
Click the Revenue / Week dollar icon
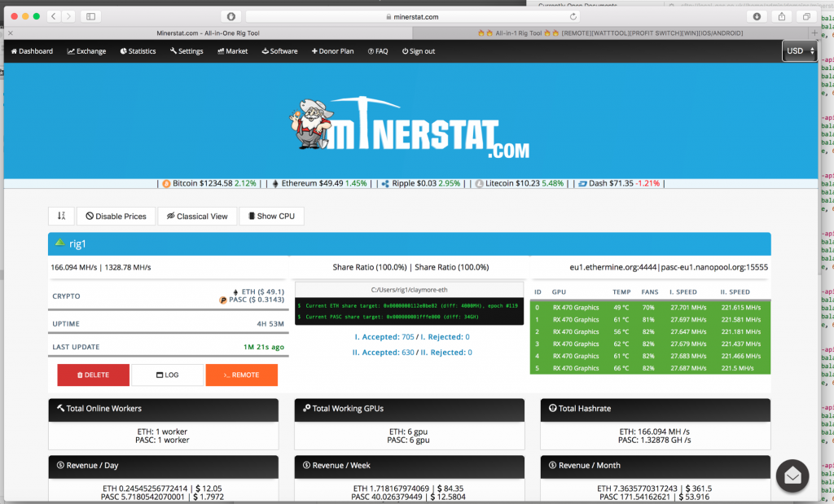[x=306, y=465]
